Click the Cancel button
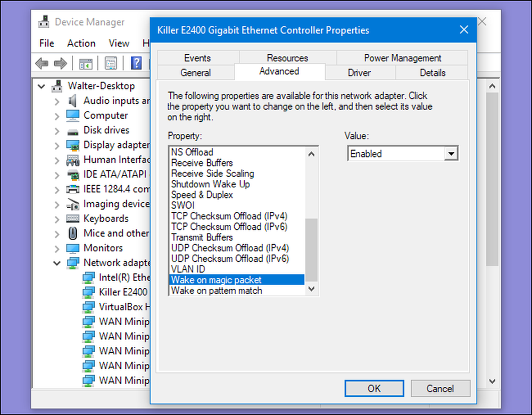The height and width of the screenshot is (415, 532). (440, 388)
